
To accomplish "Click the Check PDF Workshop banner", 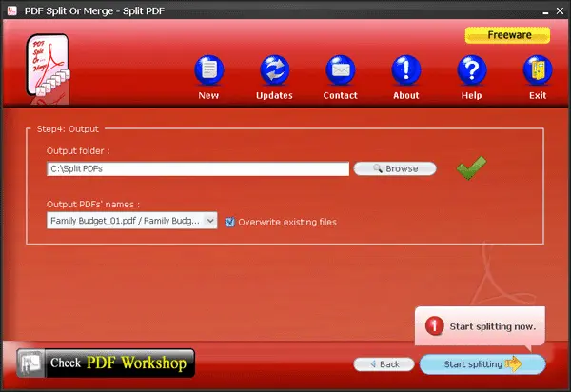I will [x=106, y=363].
